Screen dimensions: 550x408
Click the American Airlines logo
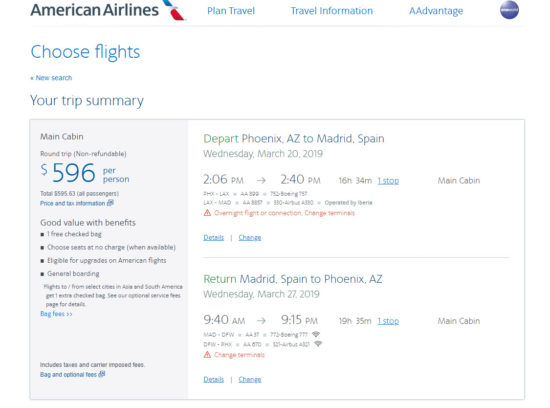tap(108, 10)
